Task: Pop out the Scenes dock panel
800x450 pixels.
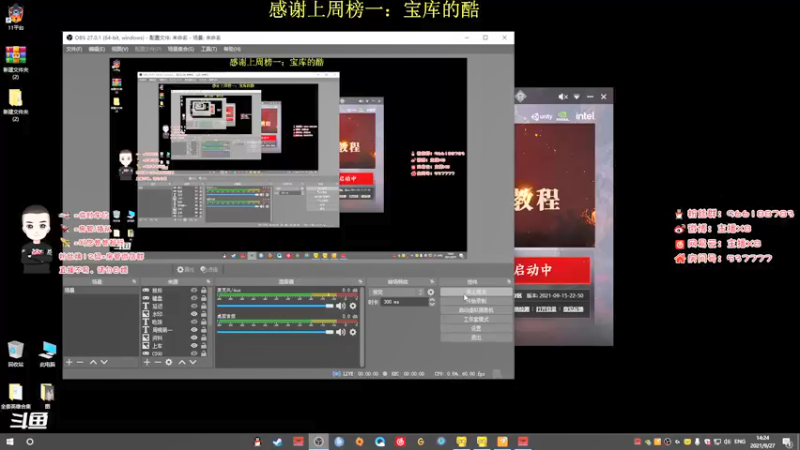Action: (134, 282)
